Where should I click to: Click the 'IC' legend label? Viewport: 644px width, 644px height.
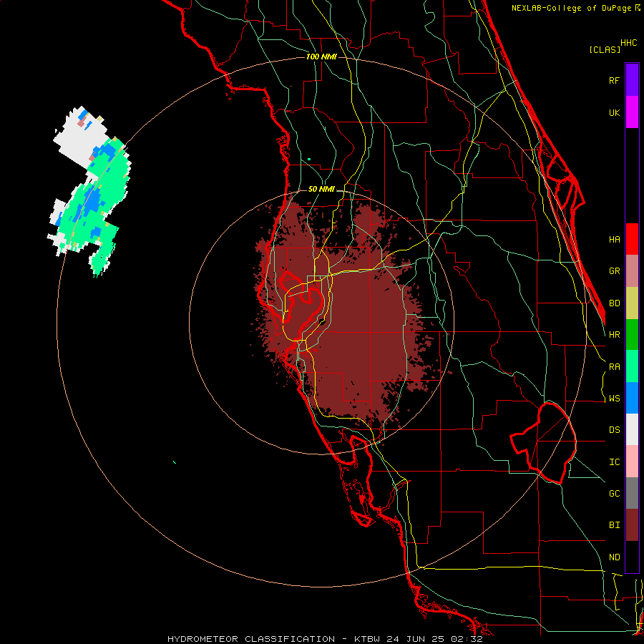(x=614, y=462)
